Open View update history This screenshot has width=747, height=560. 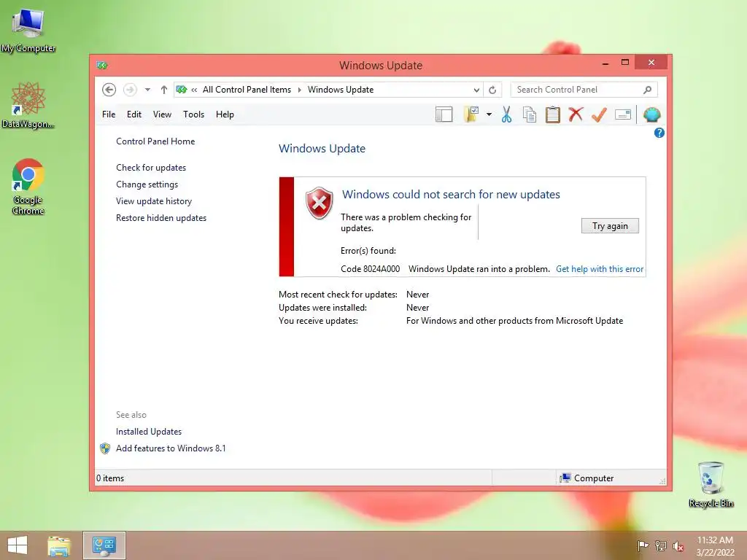pyautogui.click(x=154, y=201)
